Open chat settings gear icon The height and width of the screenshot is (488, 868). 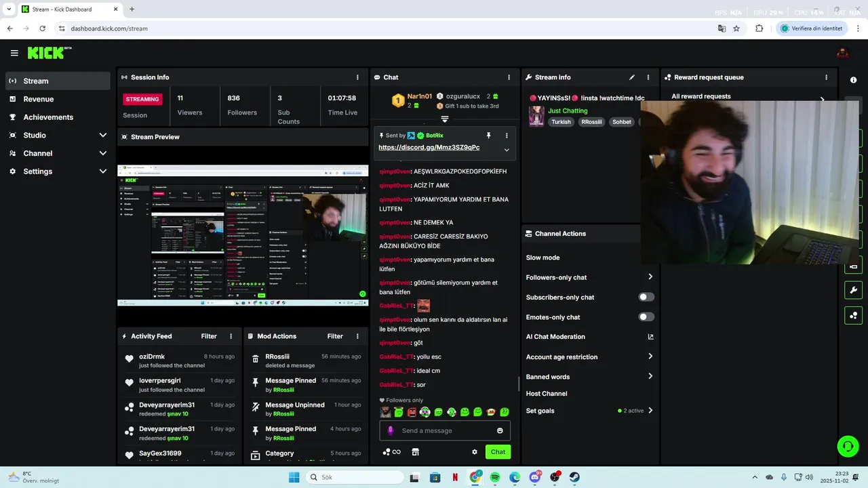coord(475,452)
